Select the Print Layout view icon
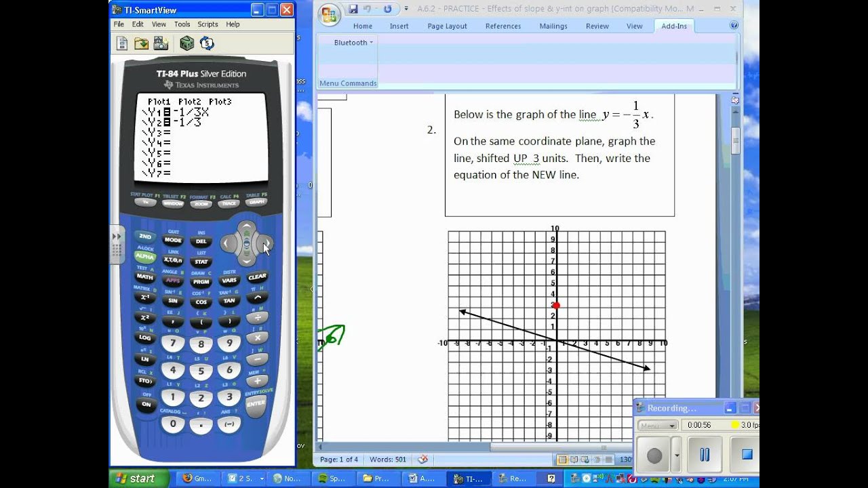This screenshot has width=868, height=488. tap(562, 460)
